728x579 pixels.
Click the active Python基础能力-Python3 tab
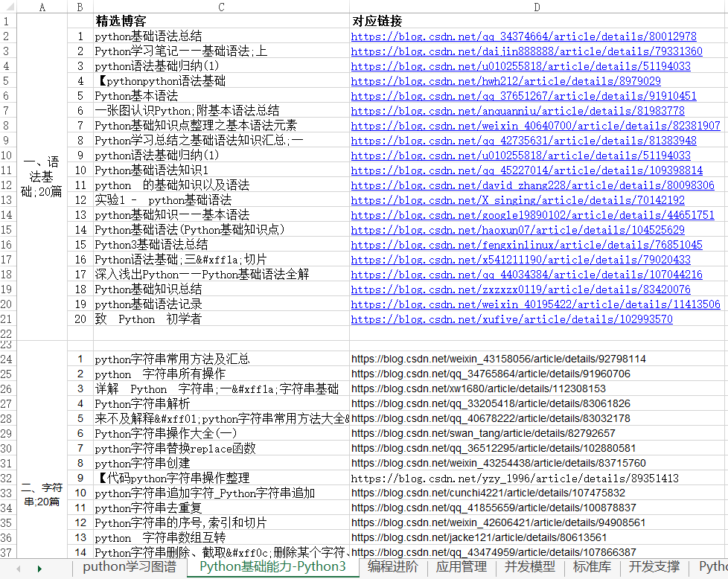tap(272, 566)
